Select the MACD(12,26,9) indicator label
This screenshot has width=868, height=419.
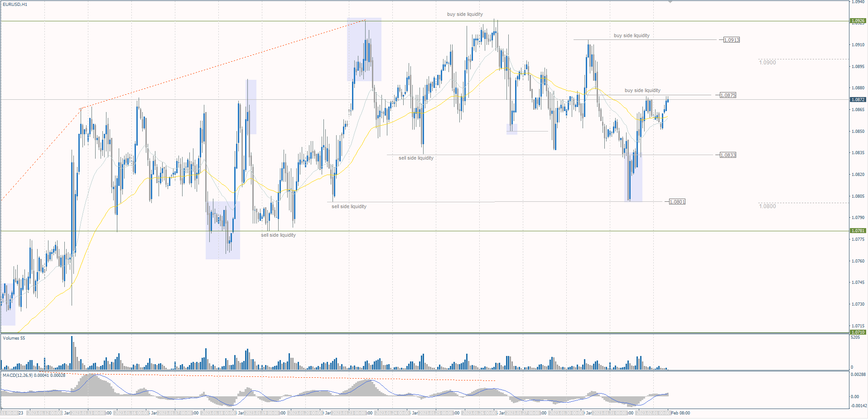(34, 375)
